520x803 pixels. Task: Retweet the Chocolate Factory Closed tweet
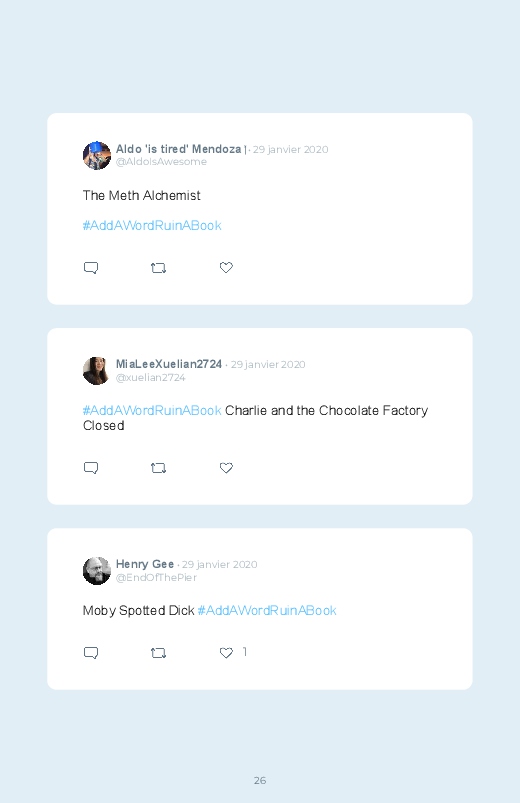pyautogui.click(x=158, y=468)
